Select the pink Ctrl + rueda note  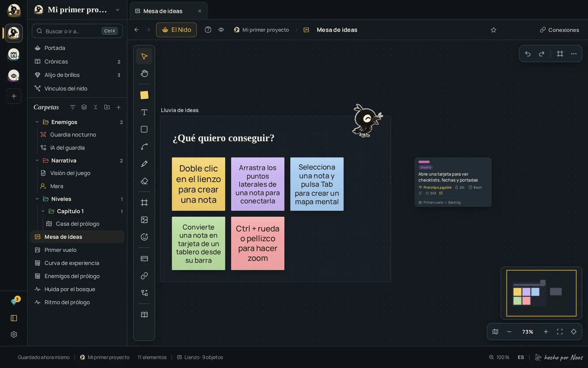click(258, 243)
